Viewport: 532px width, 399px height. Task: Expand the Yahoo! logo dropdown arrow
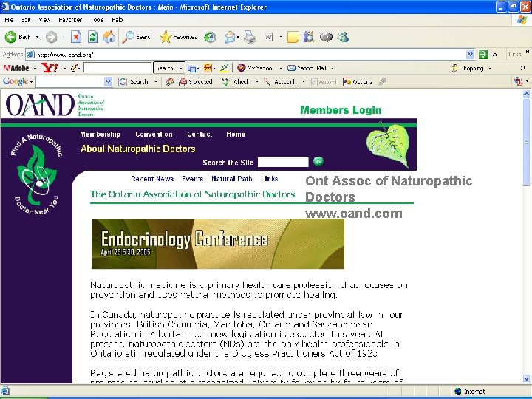pos(64,69)
